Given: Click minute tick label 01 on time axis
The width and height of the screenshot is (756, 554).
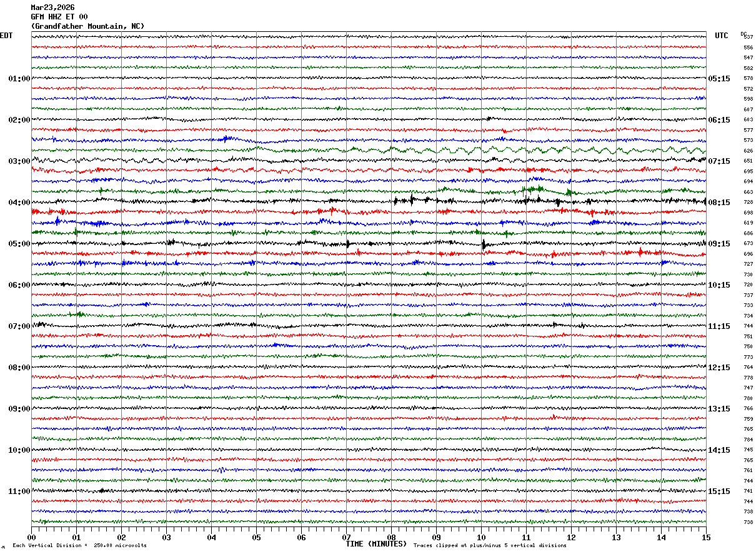Looking at the screenshot, I should point(76,537).
